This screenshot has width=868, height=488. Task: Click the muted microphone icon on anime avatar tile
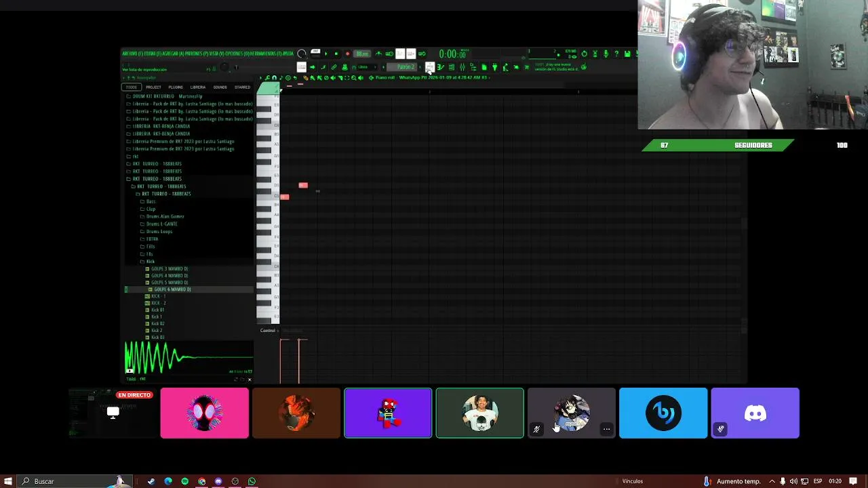pos(536,429)
